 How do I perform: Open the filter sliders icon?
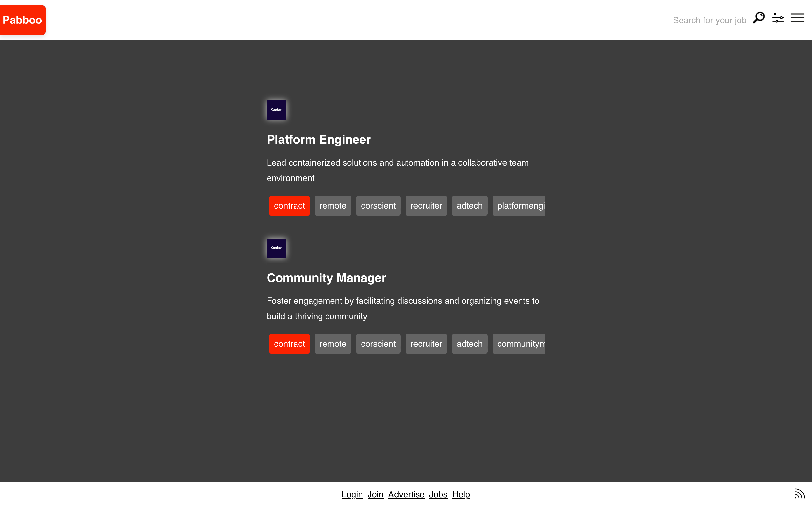tap(778, 18)
